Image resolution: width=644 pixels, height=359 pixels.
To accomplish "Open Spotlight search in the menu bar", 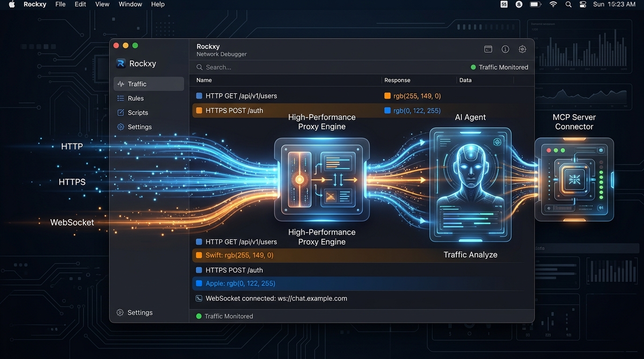I will 568,4.
